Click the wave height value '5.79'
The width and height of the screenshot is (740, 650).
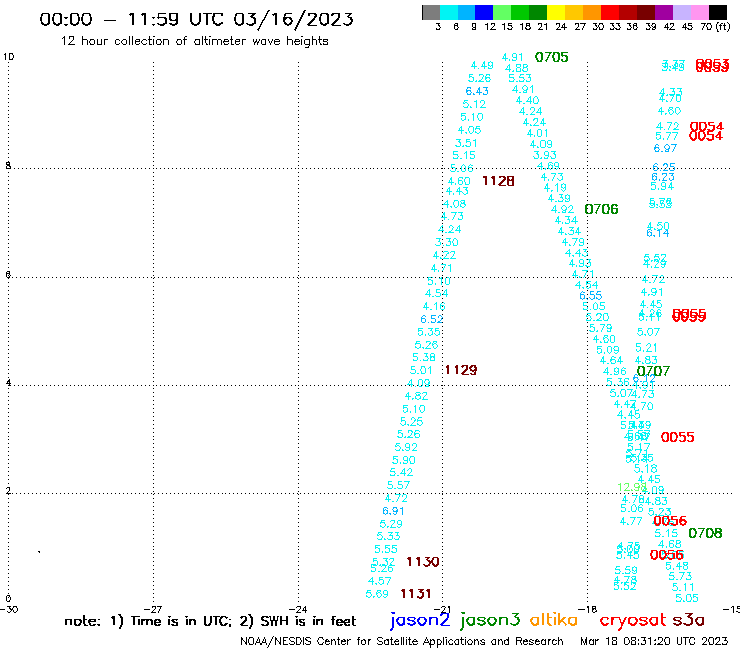(x=601, y=328)
